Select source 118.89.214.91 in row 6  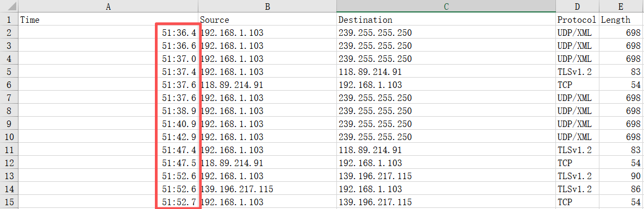[x=267, y=85]
